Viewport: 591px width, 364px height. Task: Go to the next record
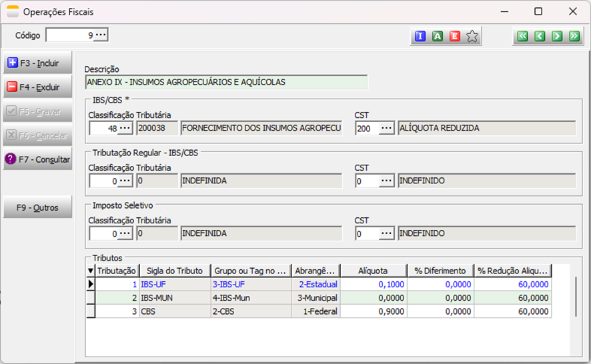point(557,36)
